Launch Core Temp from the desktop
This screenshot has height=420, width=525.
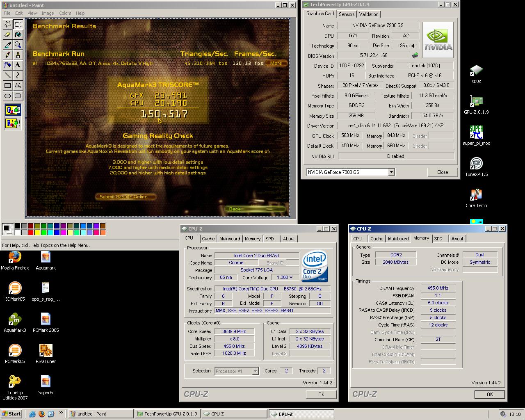coord(476,199)
